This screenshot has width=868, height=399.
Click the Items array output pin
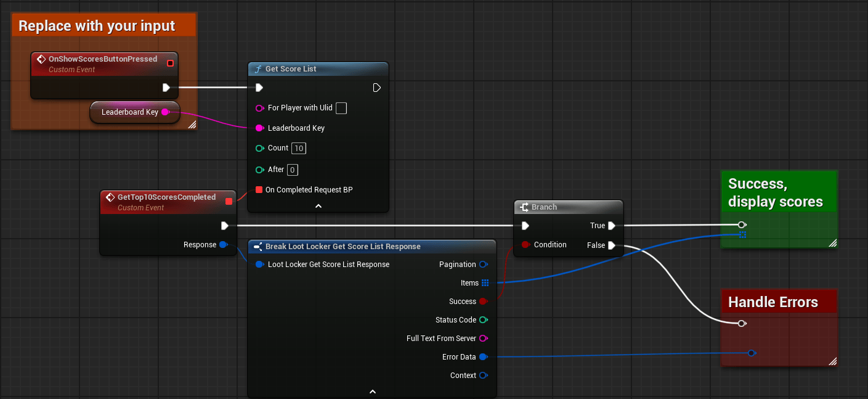point(485,283)
